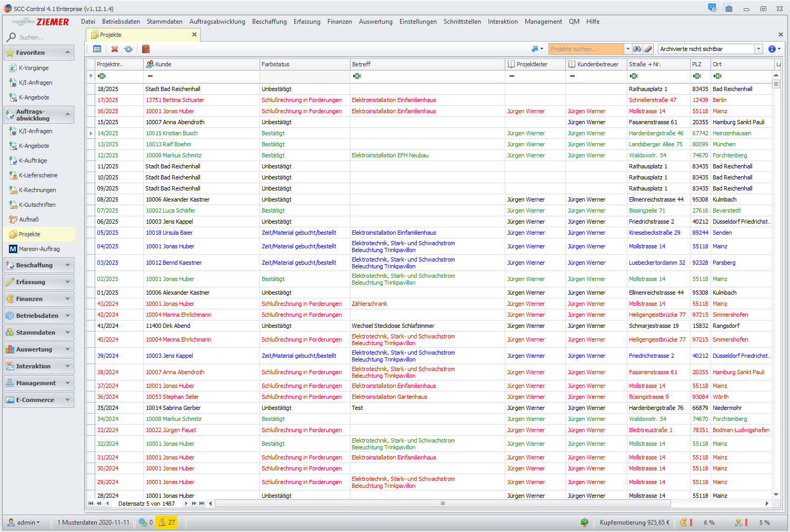790x532 pixels.
Task: Click the eraser clear-search icon
Action: [x=648, y=49]
